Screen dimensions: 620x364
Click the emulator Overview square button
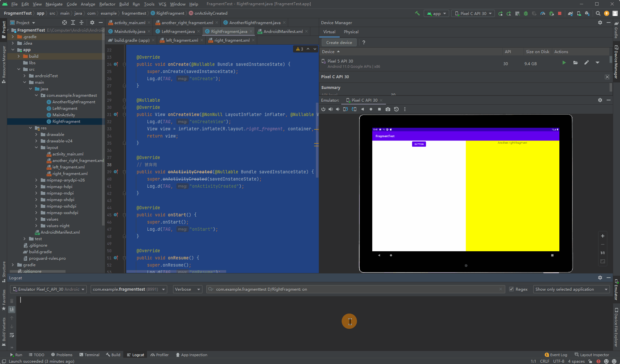pos(379,109)
